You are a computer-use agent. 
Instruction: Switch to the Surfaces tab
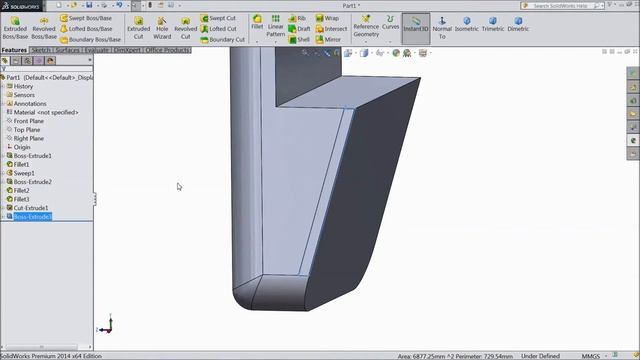[67, 50]
